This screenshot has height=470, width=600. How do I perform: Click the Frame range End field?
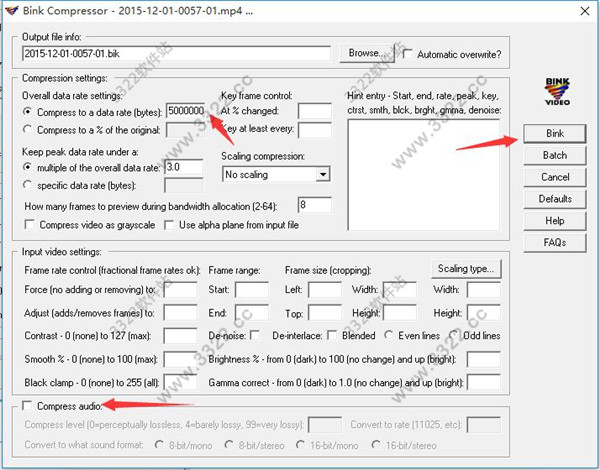tap(252, 313)
